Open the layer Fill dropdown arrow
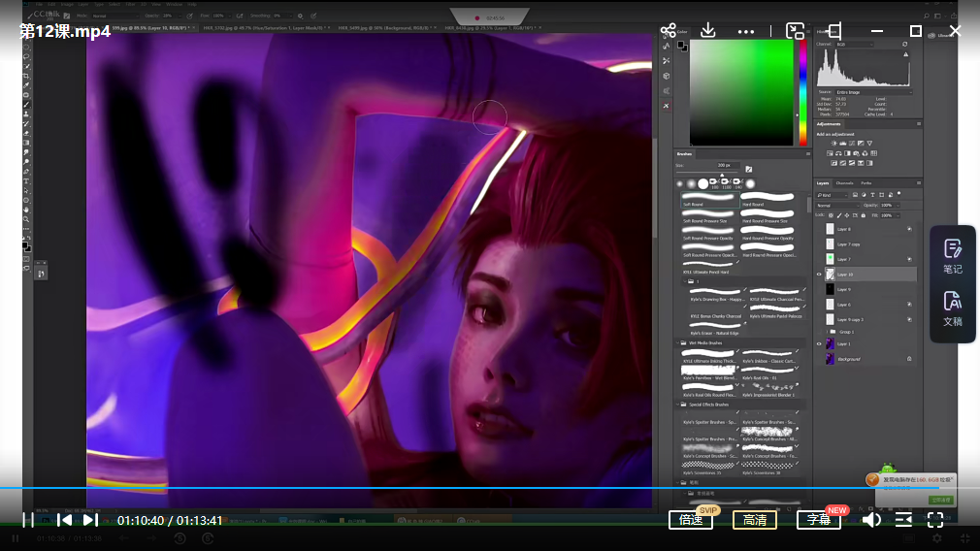Image resolution: width=980 pixels, height=551 pixels. pyautogui.click(x=898, y=215)
